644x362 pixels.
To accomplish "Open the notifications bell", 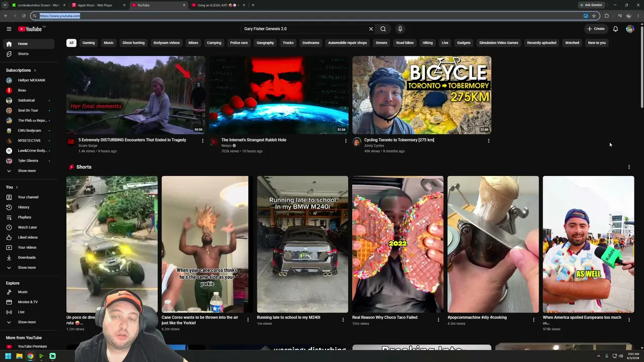I will pos(615,29).
